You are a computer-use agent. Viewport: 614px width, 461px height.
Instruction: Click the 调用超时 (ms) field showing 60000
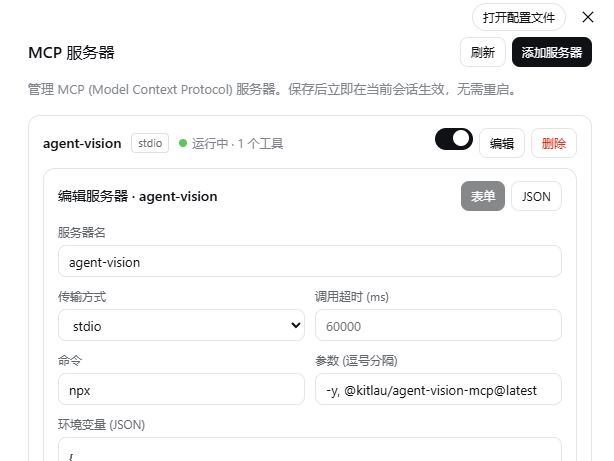point(438,325)
